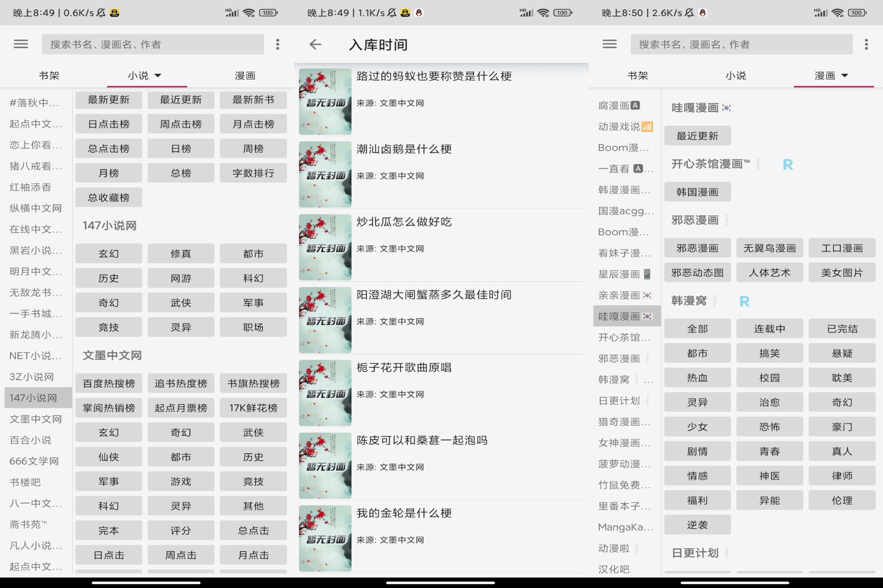Expand the 漫画 dropdown tab right panel

(x=829, y=75)
